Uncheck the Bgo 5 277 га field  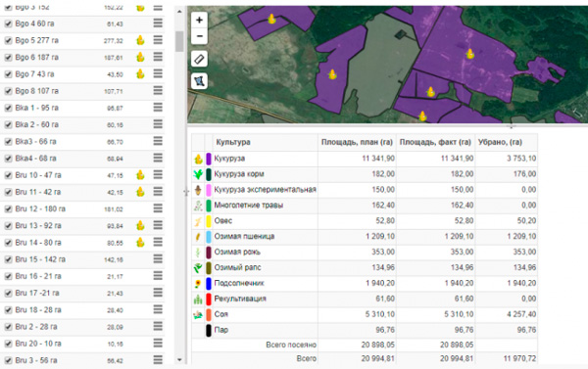click(x=8, y=40)
